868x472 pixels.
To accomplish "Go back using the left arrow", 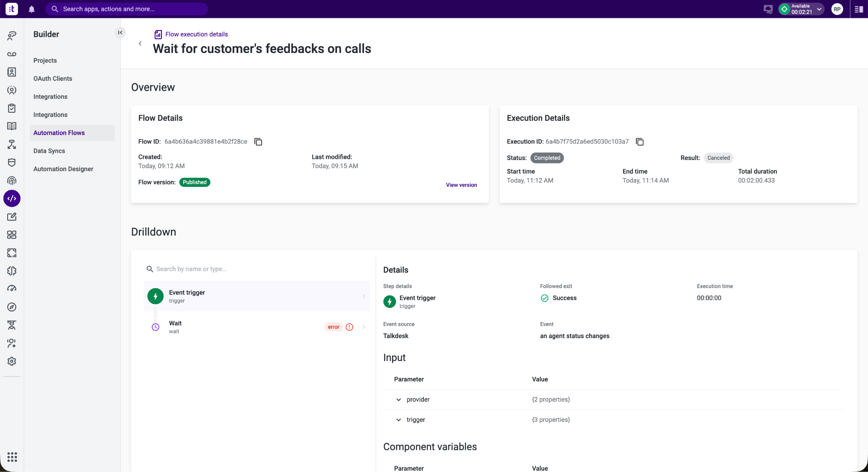I will pos(140,44).
